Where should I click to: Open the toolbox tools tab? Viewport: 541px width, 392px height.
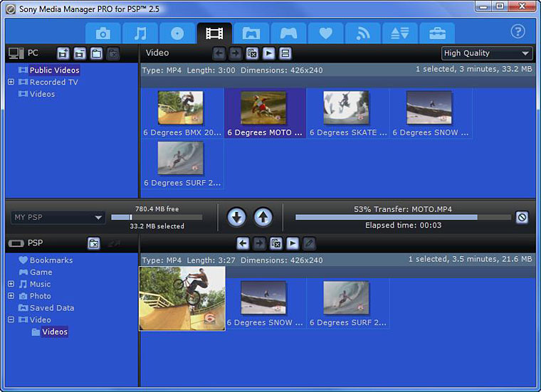tap(437, 33)
